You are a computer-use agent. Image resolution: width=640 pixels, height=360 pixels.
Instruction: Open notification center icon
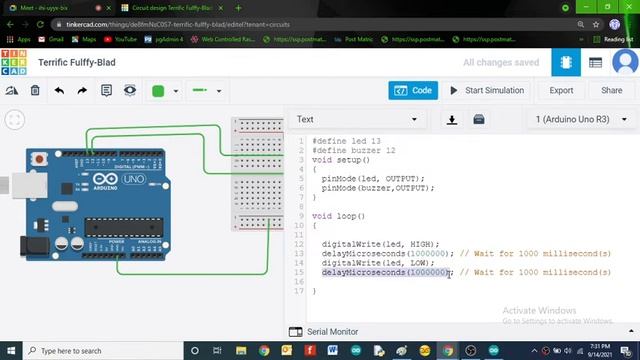[626, 351]
